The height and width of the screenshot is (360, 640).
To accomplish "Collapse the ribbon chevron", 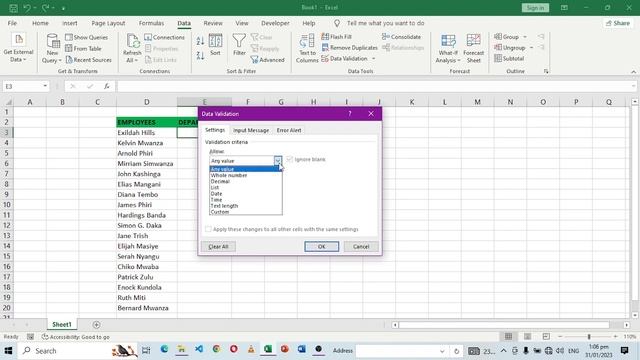I will pos(633,71).
